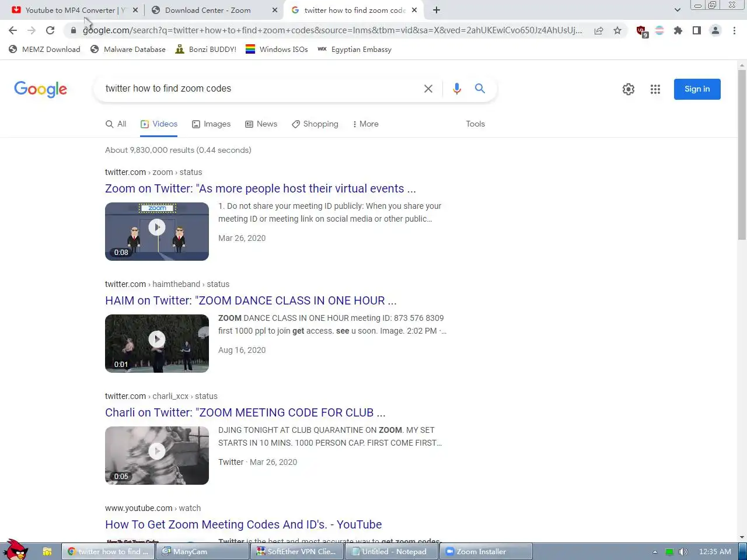The image size is (747, 560).
Task: Open the Angry Birds start button
Action: click(x=16, y=549)
